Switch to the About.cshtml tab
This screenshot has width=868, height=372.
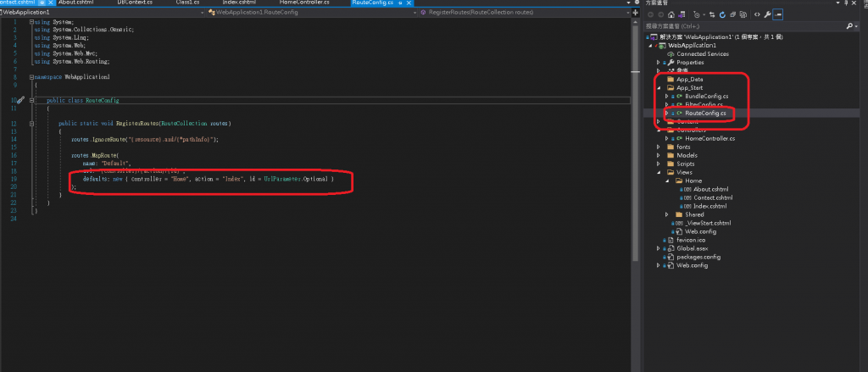tap(75, 3)
